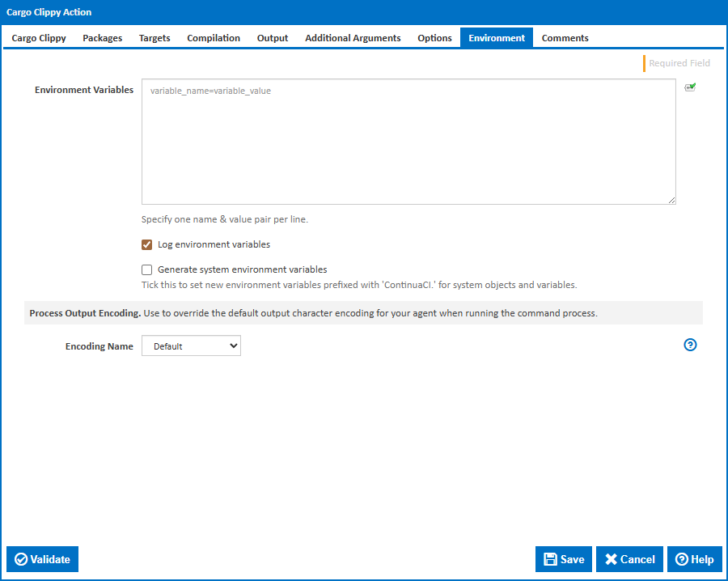Enable Generate system environment variables
728x581 pixels.
pyautogui.click(x=147, y=270)
